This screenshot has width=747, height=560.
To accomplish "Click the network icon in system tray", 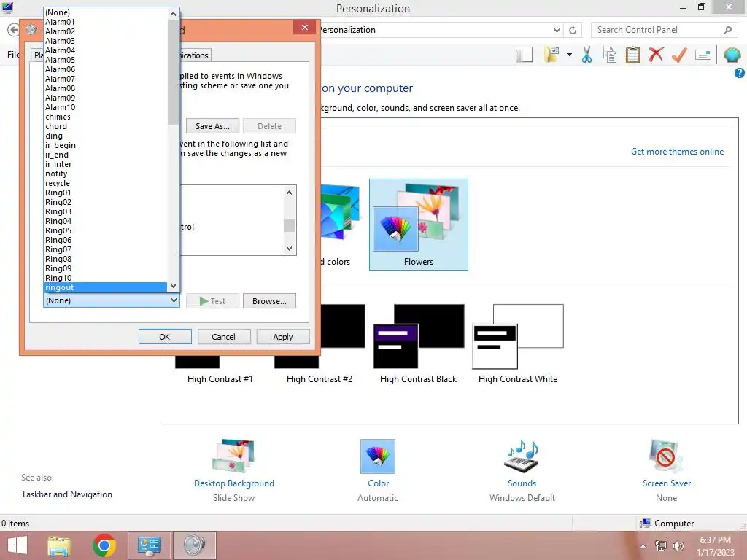I will 661,545.
